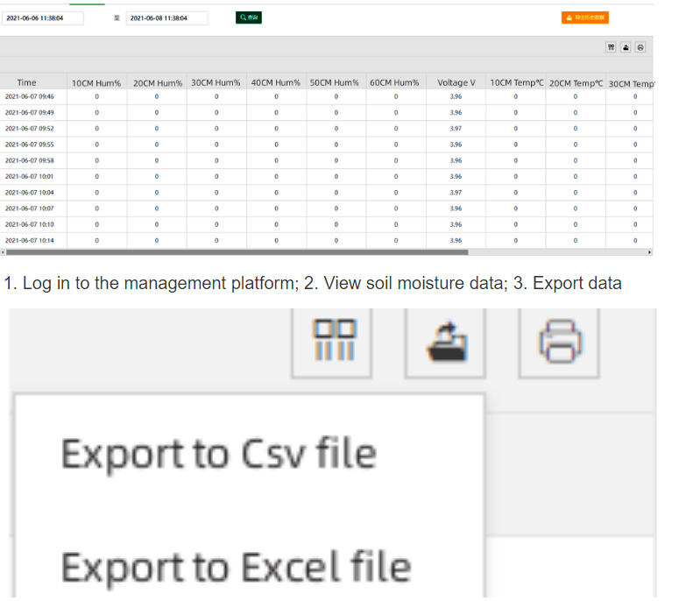Screen dimensions: 700x601
Task: Click right arrow of horizontal scrollbar
Action: click(649, 252)
